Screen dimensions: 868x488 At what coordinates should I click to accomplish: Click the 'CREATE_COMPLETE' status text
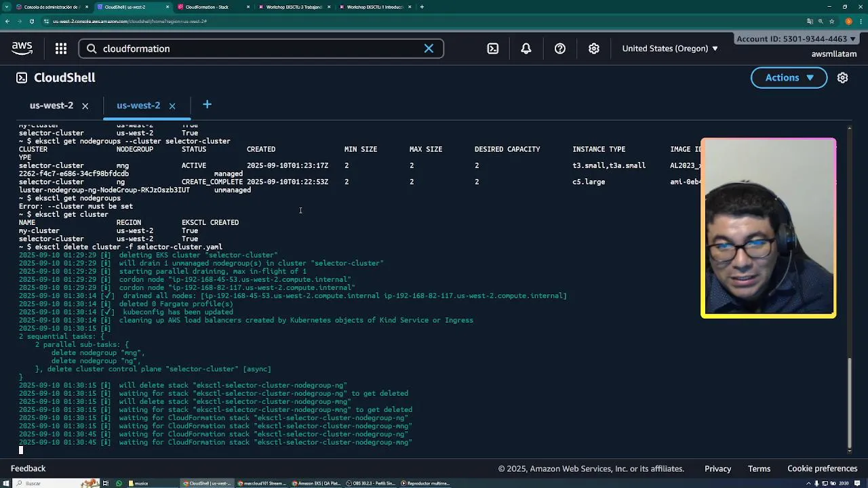pos(212,182)
